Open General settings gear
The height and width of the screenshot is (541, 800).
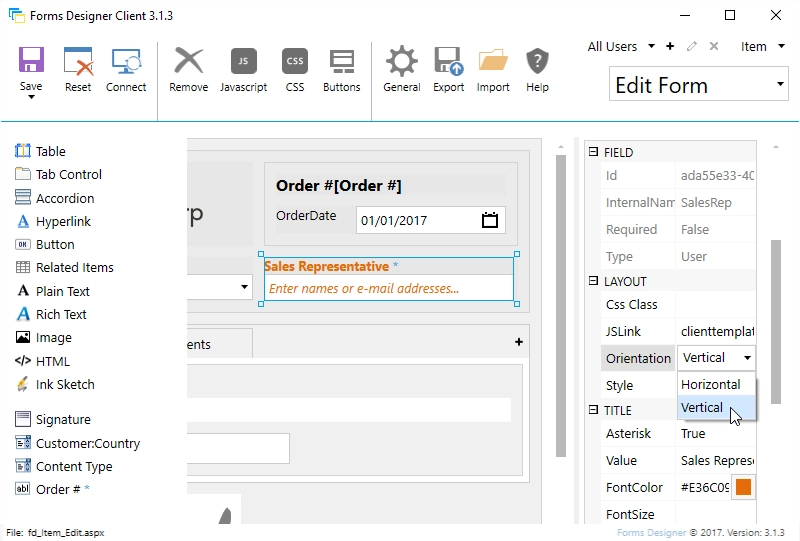point(401,62)
